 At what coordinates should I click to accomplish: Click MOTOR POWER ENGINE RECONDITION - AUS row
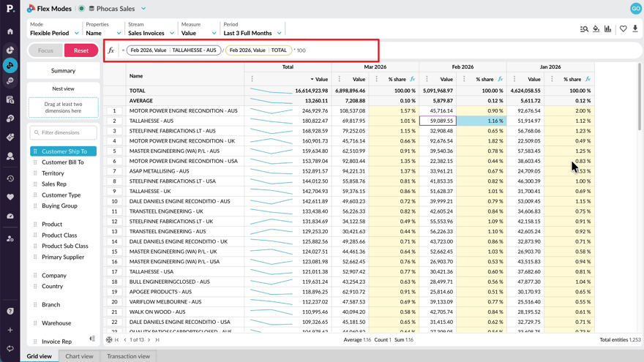[x=183, y=111]
